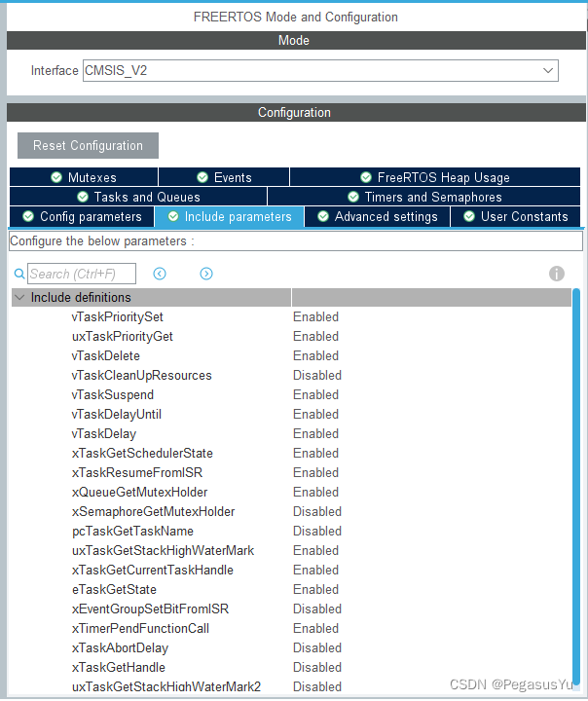Select the uxTaskGetStackHighWaterMark parameter
The image size is (588, 701).
pos(163,550)
